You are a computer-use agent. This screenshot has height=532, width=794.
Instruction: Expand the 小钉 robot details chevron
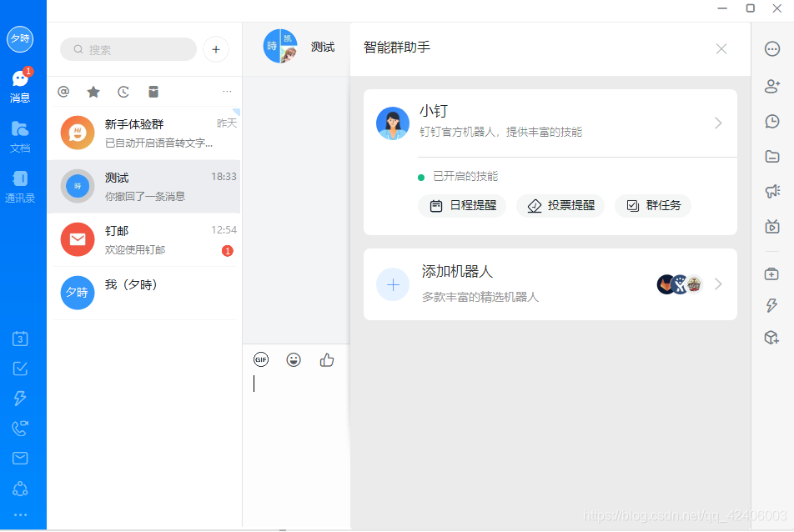[x=718, y=123]
